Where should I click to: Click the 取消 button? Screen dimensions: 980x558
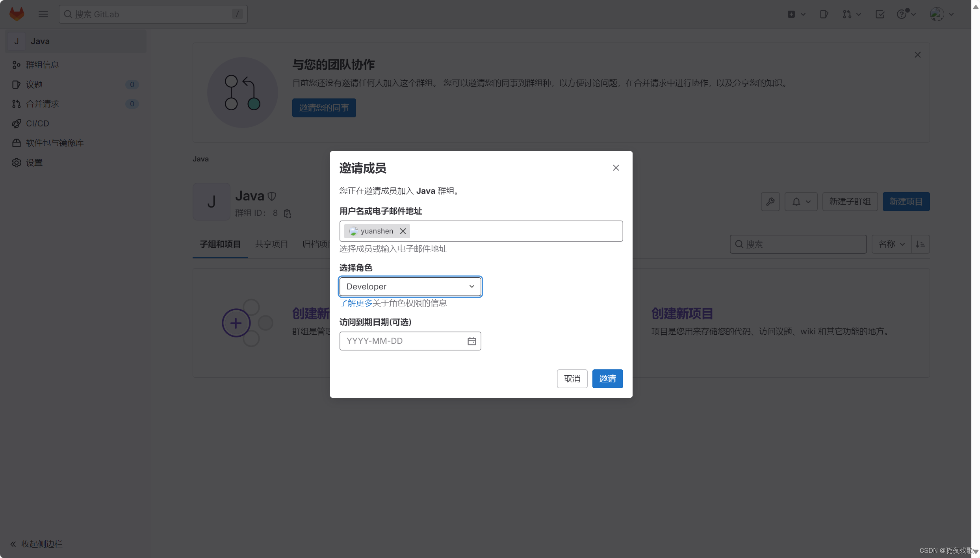tap(572, 379)
